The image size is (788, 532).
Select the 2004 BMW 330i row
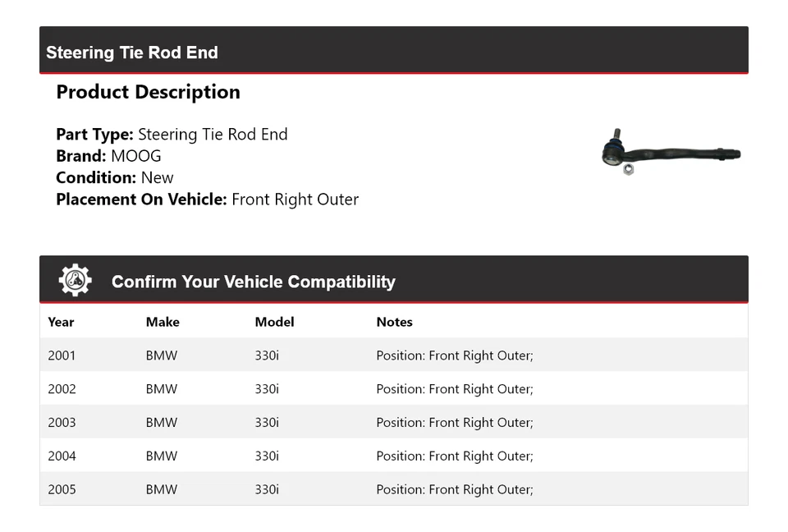393,456
